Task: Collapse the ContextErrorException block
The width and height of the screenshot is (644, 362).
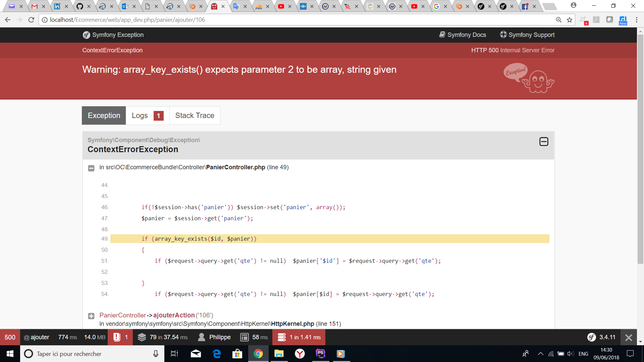Action: (x=543, y=141)
